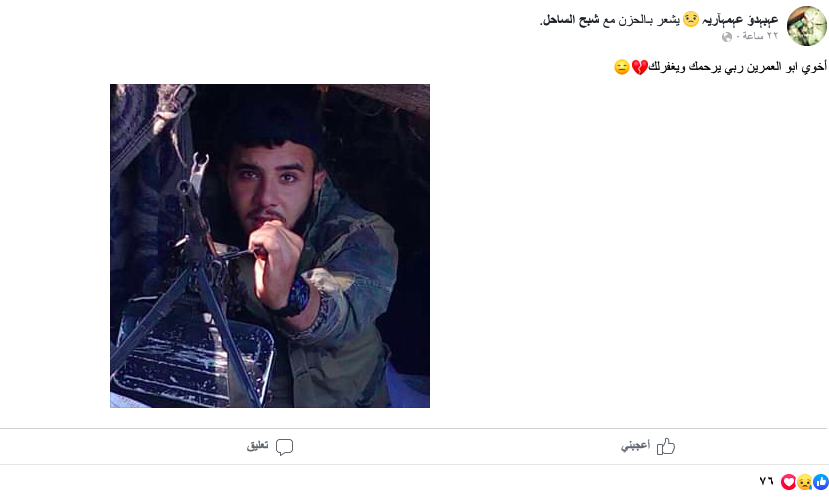Open the tagged profile شبح الساحل
Viewport: 829px width, 498px height.
pyautogui.click(x=570, y=20)
